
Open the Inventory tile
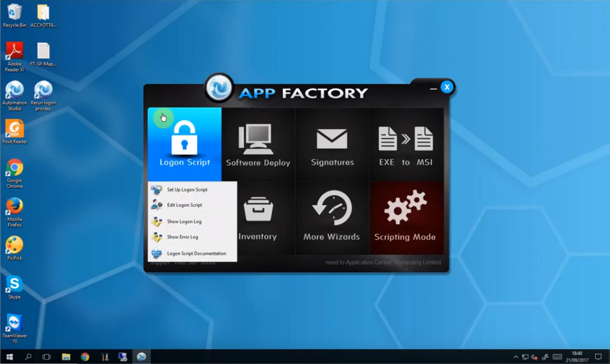[258, 218]
